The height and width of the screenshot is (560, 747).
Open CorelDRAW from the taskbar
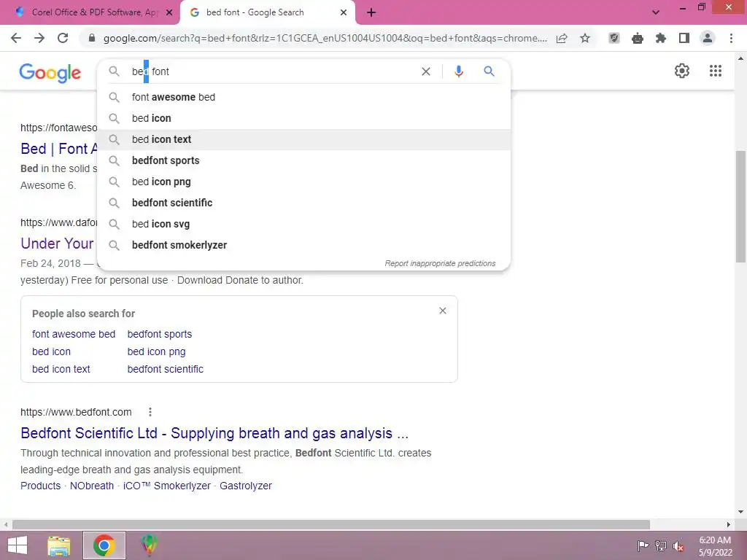pos(149,545)
